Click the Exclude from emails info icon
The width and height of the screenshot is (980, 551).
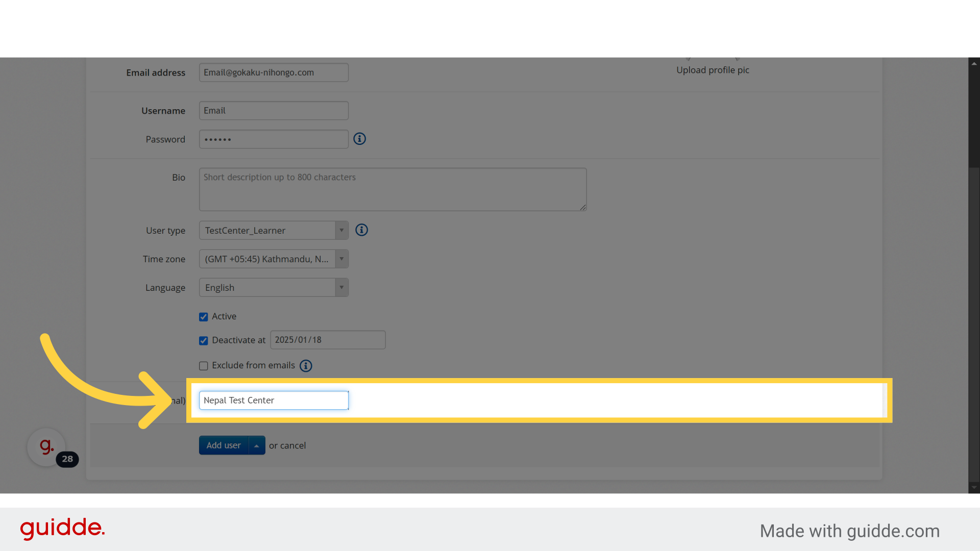306,366
